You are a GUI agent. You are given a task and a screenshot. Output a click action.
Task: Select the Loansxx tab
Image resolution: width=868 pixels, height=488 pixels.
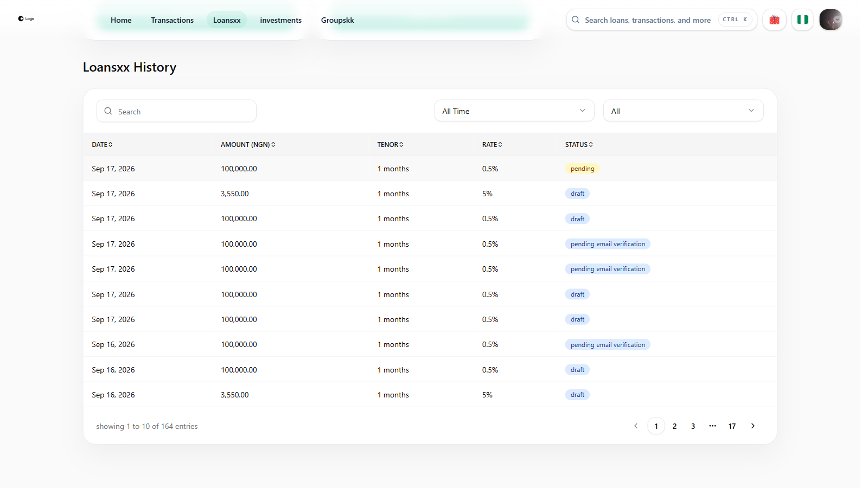227,20
